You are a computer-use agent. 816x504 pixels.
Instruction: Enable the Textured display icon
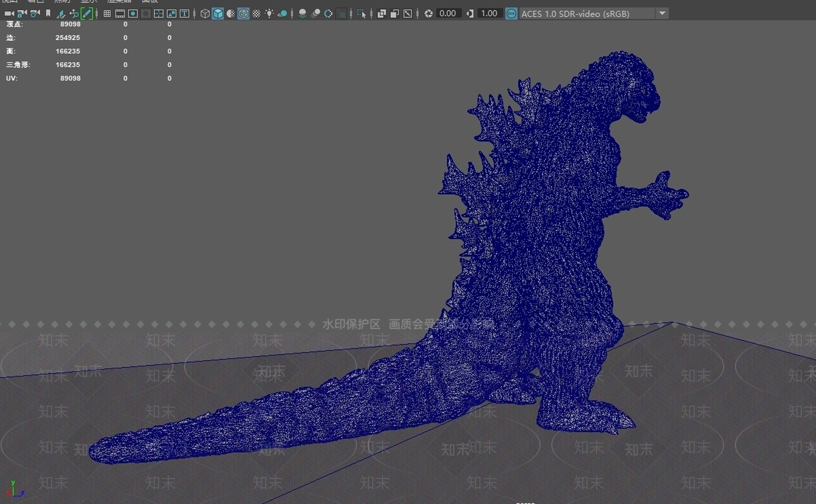(x=257, y=14)
